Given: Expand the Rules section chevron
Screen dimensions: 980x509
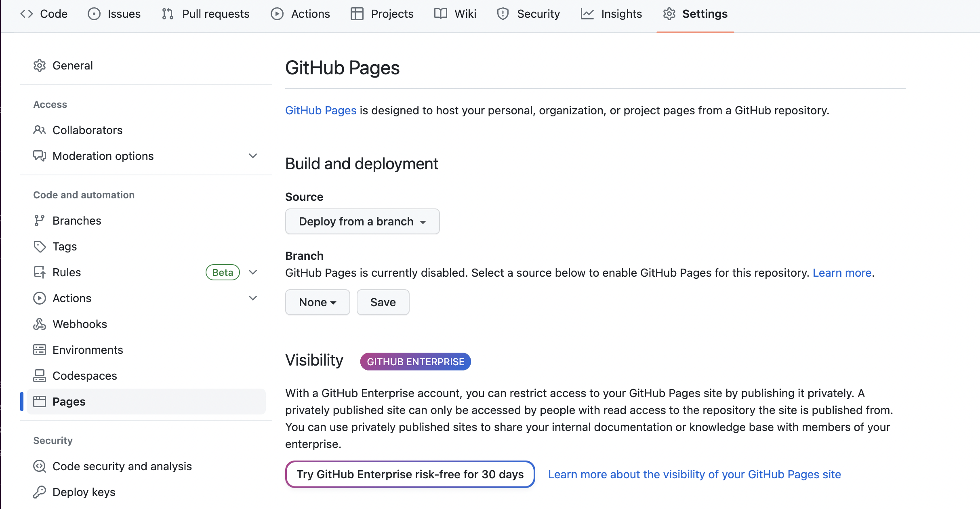Looking at the screenshot, I should 253,272.
